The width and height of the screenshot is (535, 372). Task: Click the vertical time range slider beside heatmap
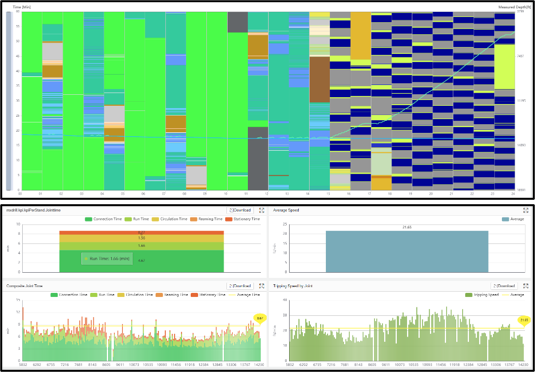[9, 101]
